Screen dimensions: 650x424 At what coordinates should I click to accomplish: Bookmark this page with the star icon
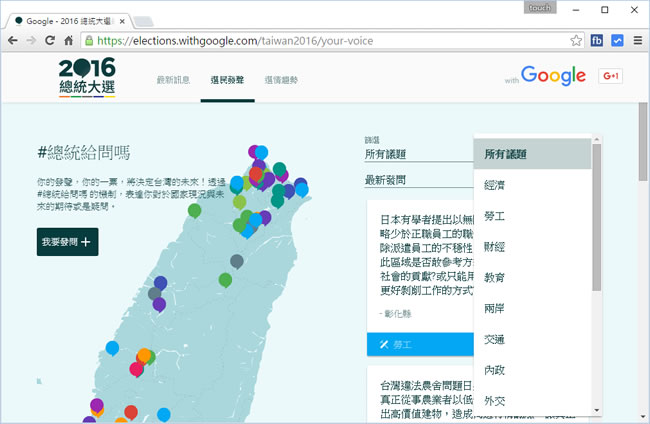pyautogui.click(x=576, y=41)
